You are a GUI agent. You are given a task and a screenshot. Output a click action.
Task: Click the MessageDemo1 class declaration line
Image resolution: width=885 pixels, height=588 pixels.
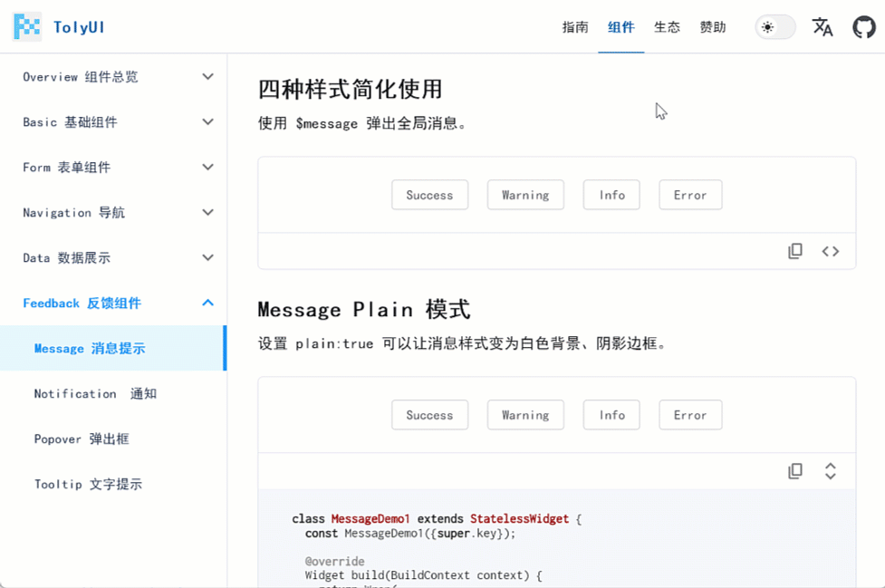pyautogui.click(x=437, y=518)
